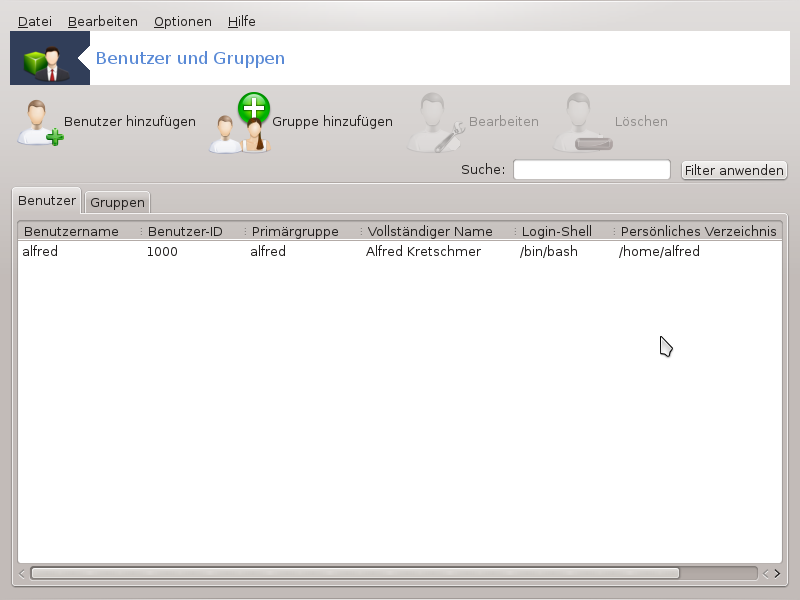The image size is (800, 600).
Task: Open the Hilfe menu
Action: pos(241,21)
